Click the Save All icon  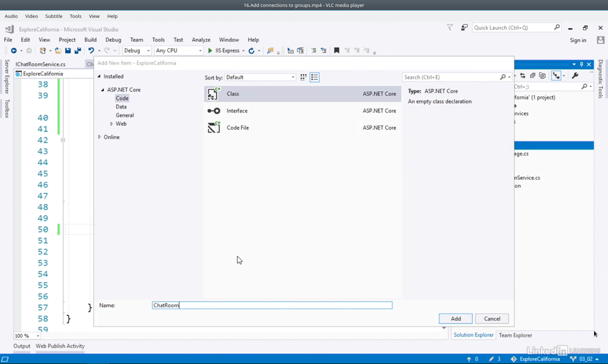click(78, 50)
